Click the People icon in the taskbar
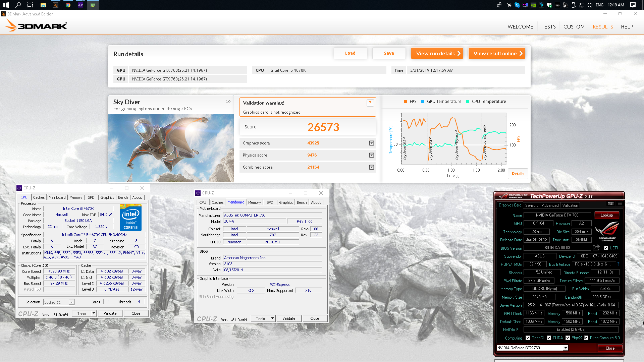This screenshot has height=362, width=644. click(499, 5)
